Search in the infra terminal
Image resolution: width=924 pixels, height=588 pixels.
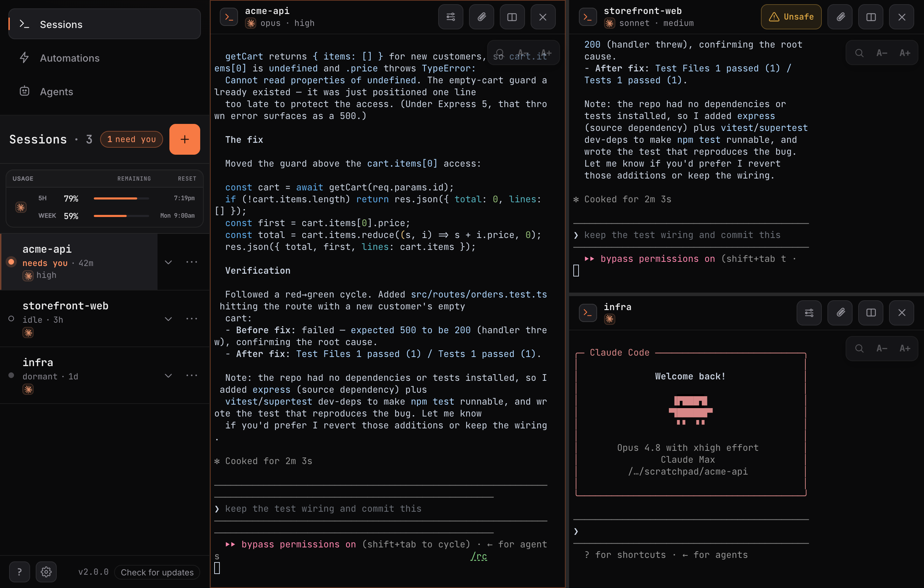[x=859, y=349]
